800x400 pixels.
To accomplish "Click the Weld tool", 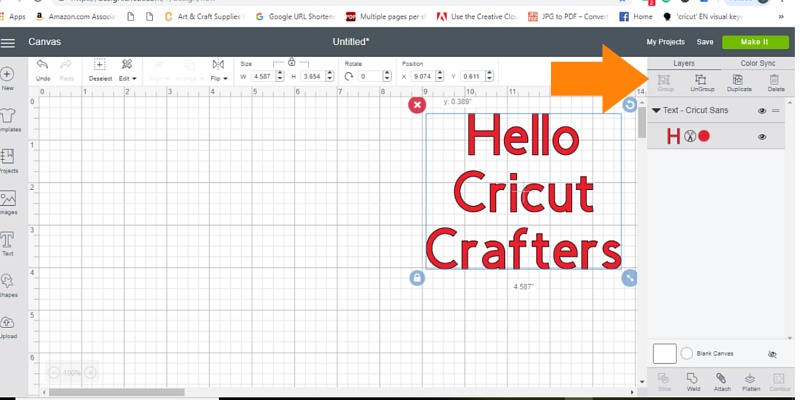I will [x=693, y=382].
